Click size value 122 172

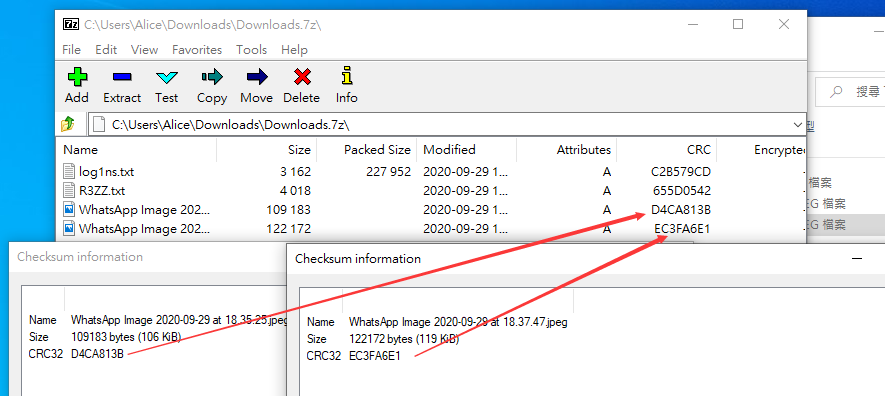[x=288, y=229]
